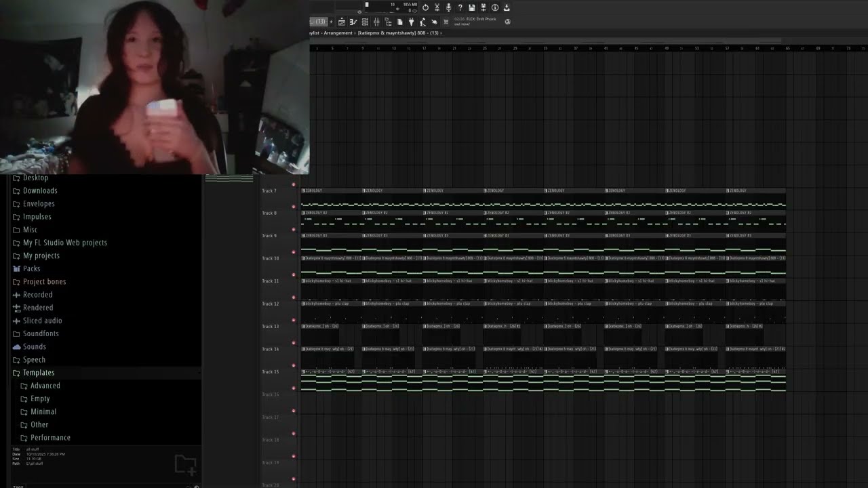Click the Recorded waveform icon in browser

(16, 295)
